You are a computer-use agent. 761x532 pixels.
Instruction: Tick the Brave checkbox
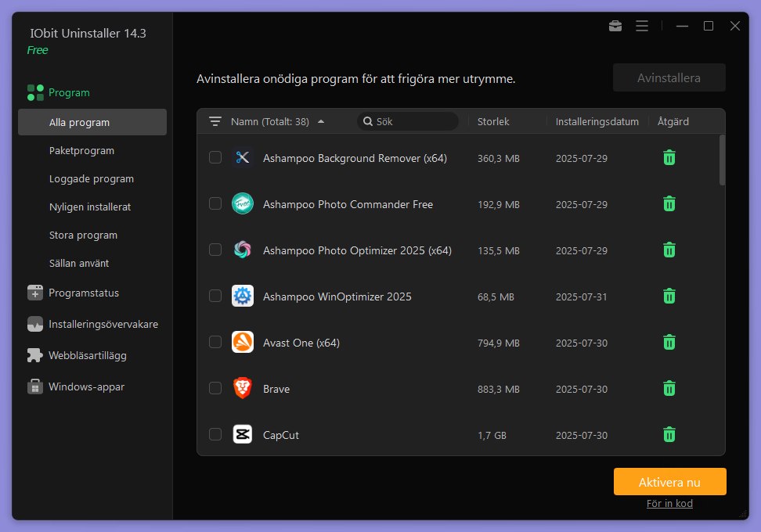point(215,388)
